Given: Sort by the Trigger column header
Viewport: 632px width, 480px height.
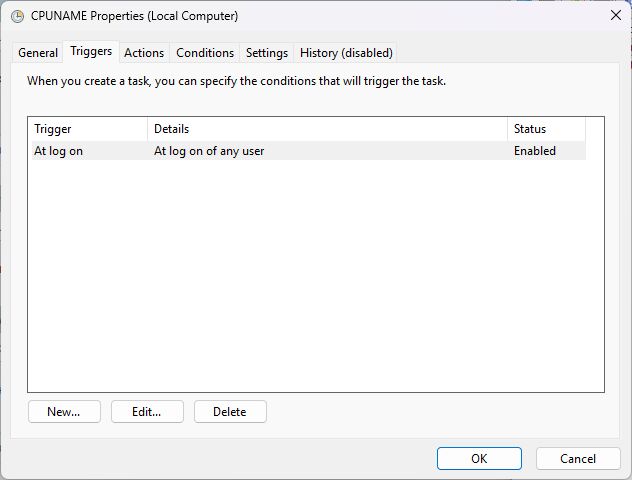Looking at the screenshot, I should tap(88, 129).
